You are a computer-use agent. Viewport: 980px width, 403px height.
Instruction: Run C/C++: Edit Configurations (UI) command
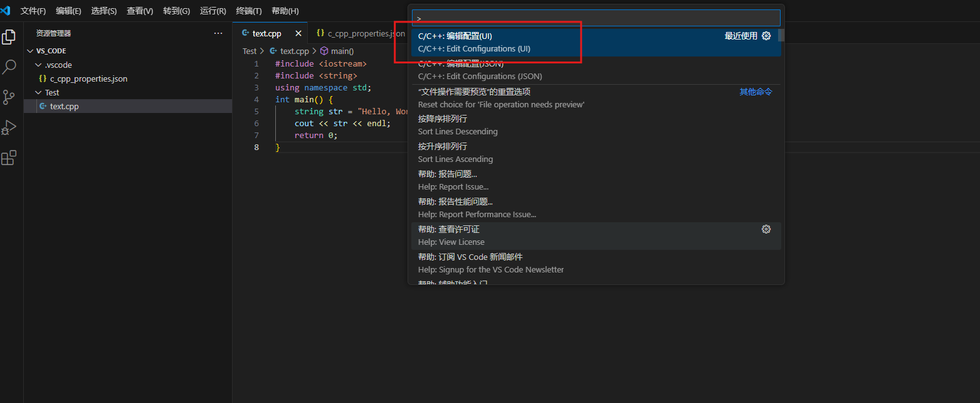coord(596,42)
